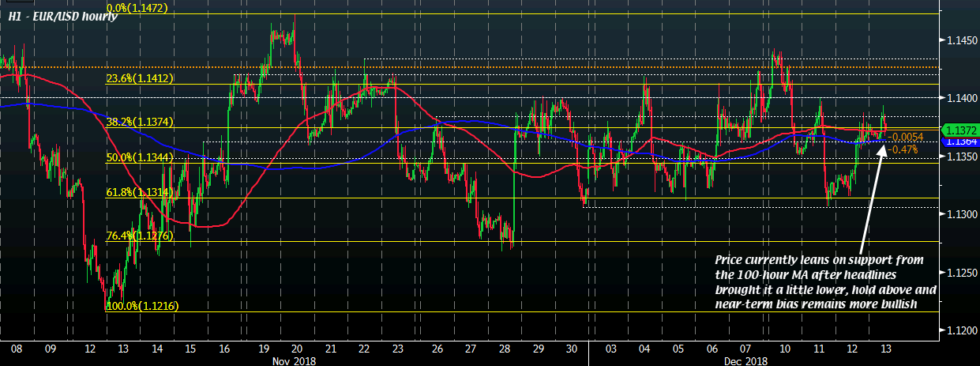Select date label 15 on time axis
The height and width of the screenshot is (366, 980).
click(x=191, y=349)
